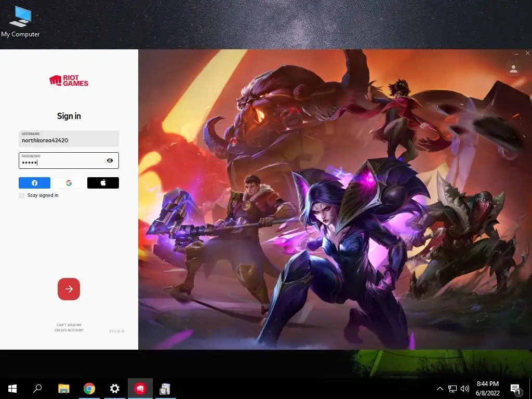Open the taskbar clock and date
The width and height of the screenshot is (532, 399).
click(487, 389)
